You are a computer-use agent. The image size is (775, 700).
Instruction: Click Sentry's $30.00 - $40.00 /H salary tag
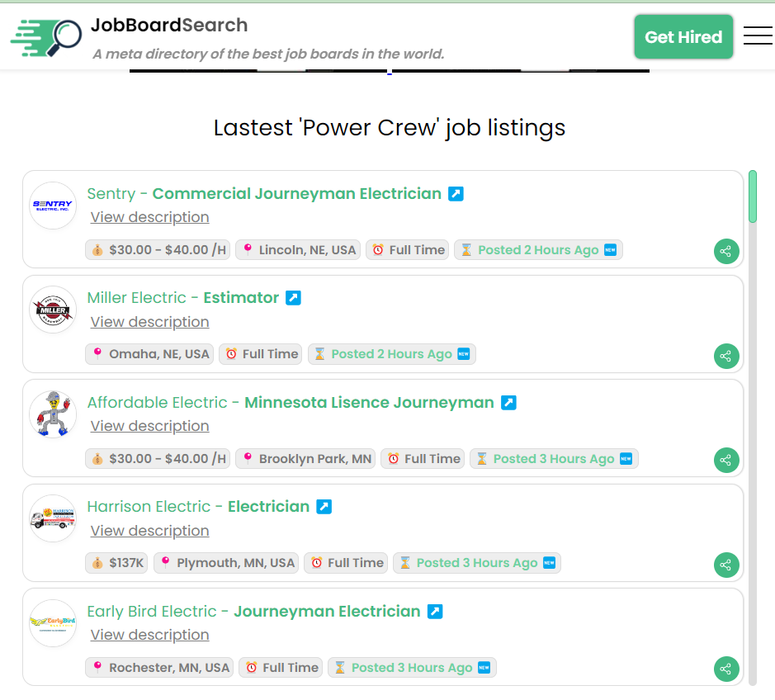(x=158, y=250)
